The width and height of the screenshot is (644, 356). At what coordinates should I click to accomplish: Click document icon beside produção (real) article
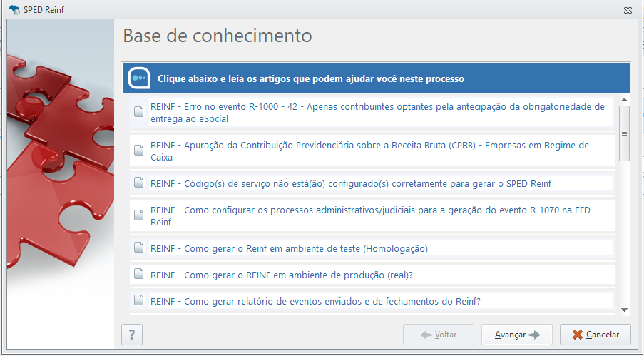click(139, 274)
